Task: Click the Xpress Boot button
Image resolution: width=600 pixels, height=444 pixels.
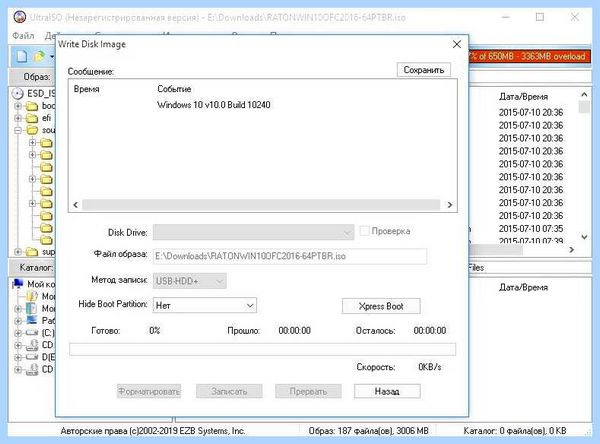Action: [x=381, y=306]
